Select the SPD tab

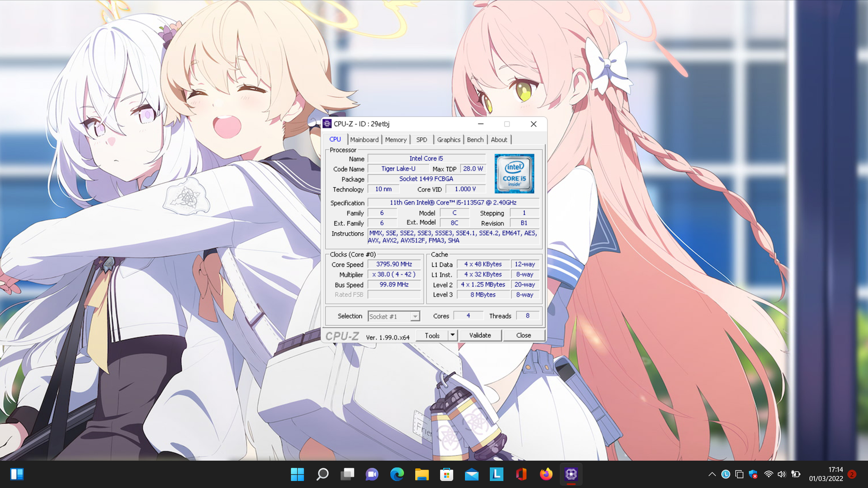pos(422,140)
